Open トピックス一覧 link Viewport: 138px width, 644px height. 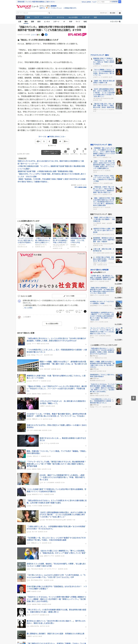pyautogui.click(x=115, y=21)
